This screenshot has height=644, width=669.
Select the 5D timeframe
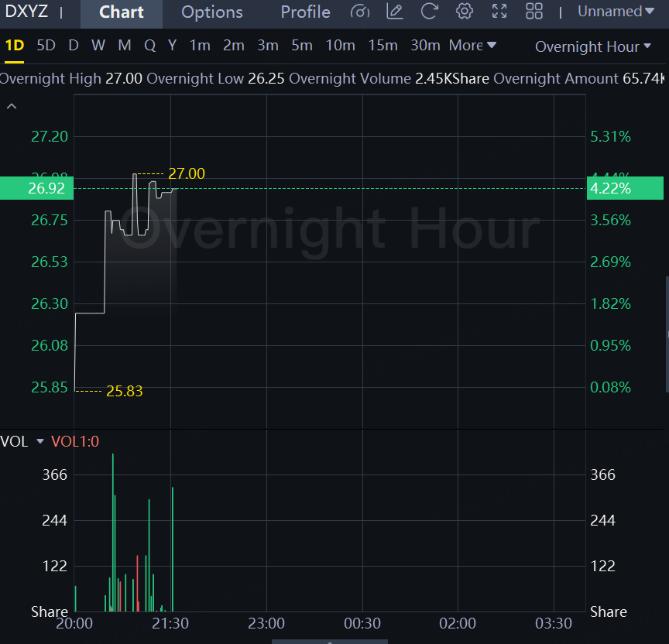pos(46,46)
